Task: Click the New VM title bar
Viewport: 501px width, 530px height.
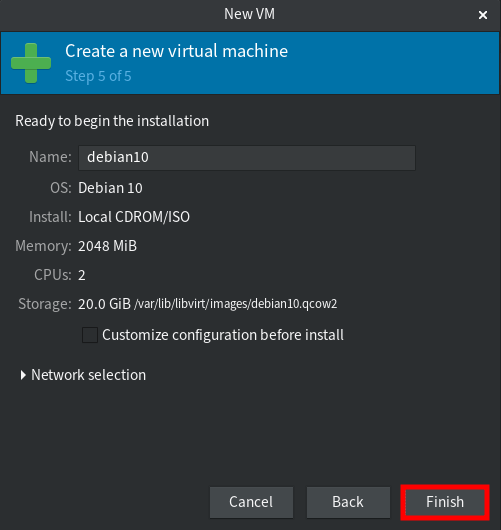Action: tap(249, 14)
